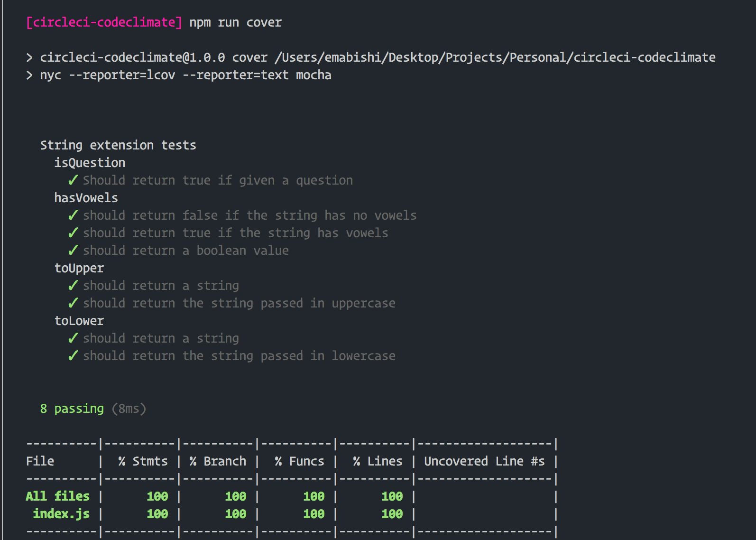This screenshot has height=540, width=756.
Task: Click the checkmark beside the isQuestion test
Action: pyautogui.click(x=73, y=180)
